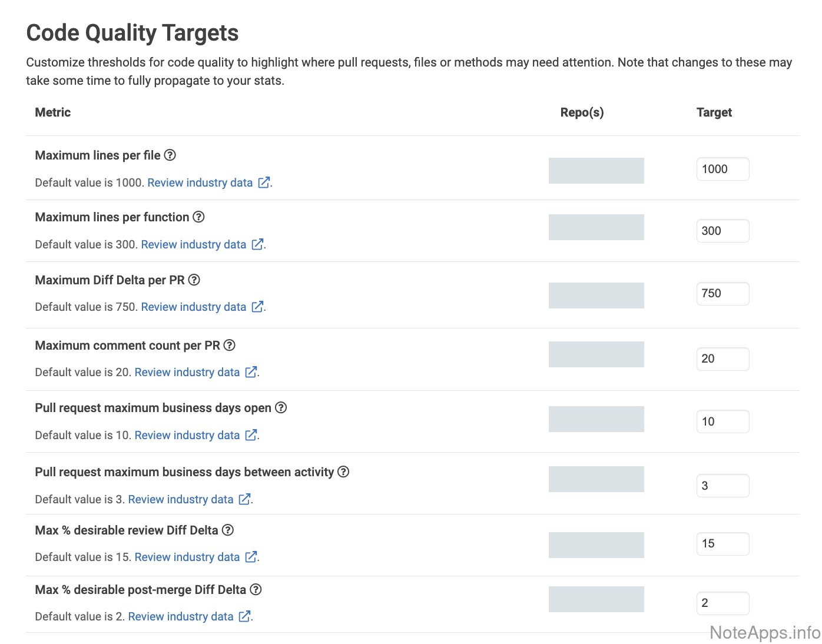Show help for Max % desirable post-merge Diff Delta
The image size is (822, 644).
pos(256,589)
